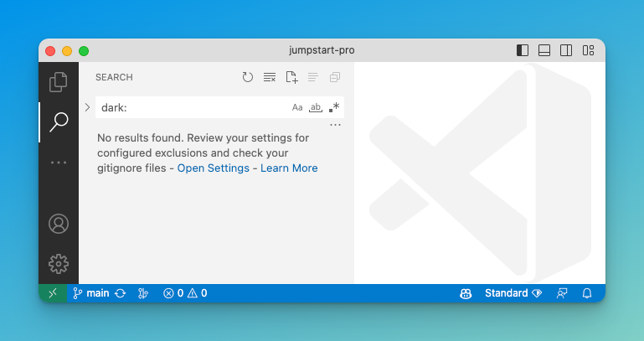Click the Standard status bar item
This screenshot has height=341, width=644.
[x=513, y=293]
